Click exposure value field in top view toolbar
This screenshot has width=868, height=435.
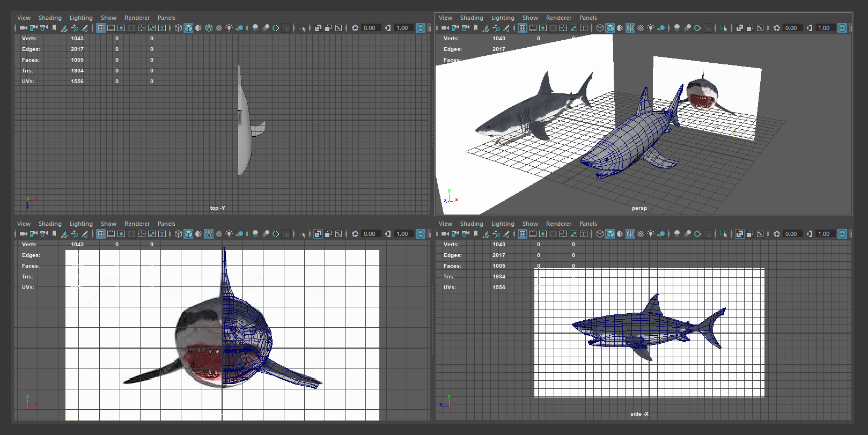pos(370,28)
